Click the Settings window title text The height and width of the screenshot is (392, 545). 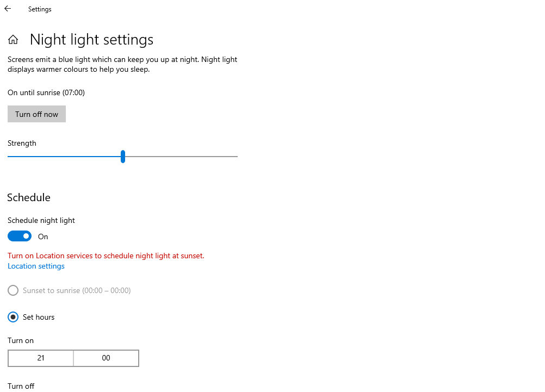tap(40, 9)
